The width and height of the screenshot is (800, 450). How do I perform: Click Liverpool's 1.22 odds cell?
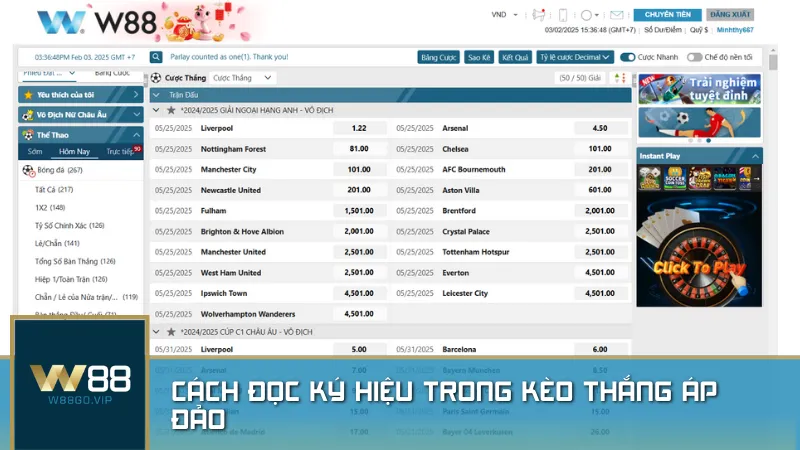coord(359,128)
